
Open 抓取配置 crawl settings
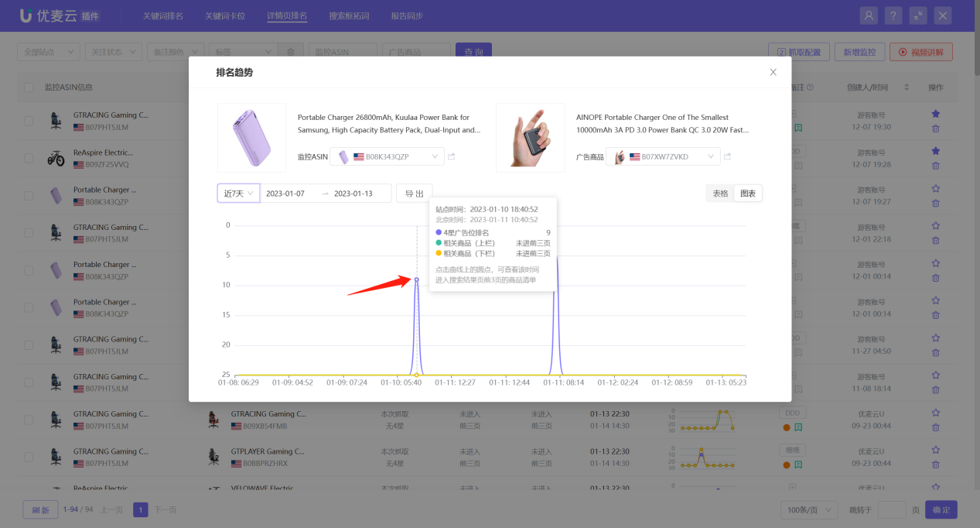(x=799, y=52)
